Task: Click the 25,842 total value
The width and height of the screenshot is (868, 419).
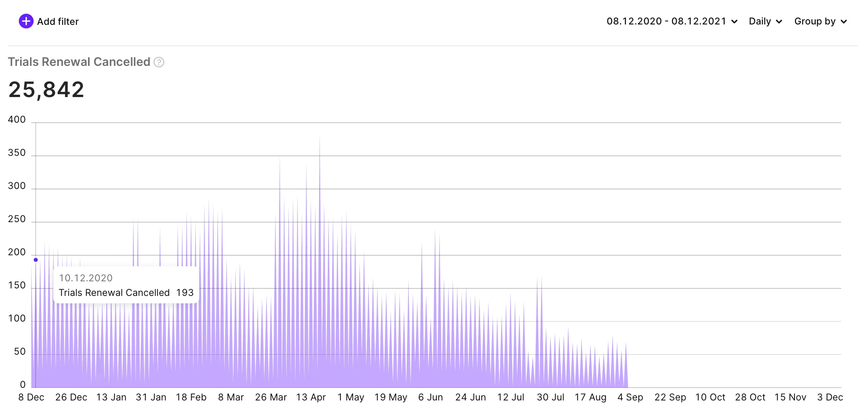Action: [46, 90]
